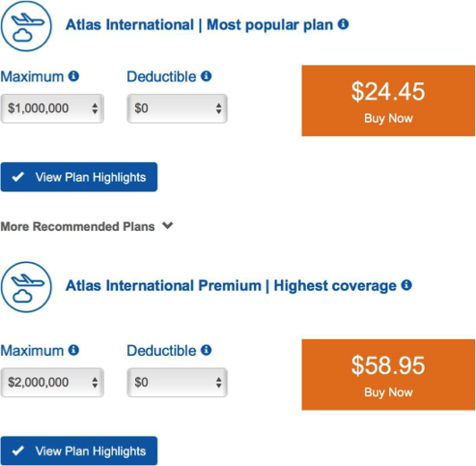Open info icon next to Most popular plan

(344, 24)
